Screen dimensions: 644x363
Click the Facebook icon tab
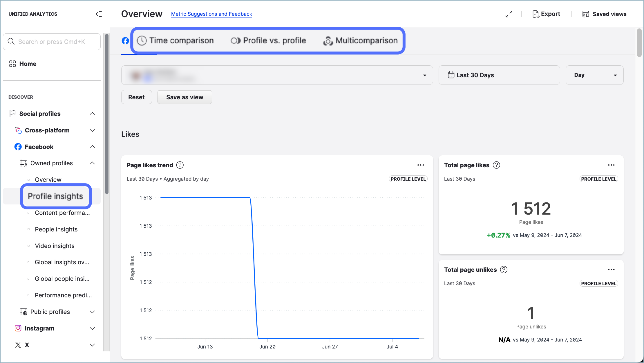tap(125, 41)
